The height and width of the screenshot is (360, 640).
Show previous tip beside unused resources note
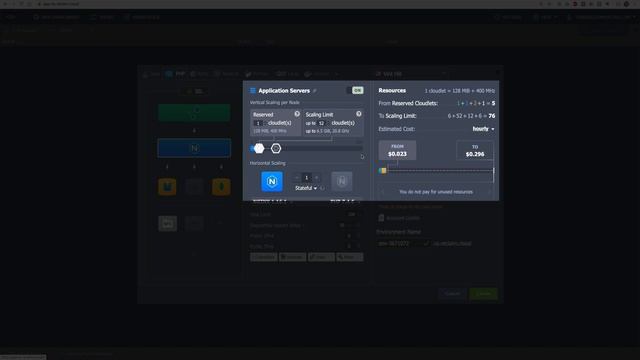pyautogui.click(x=383, y=192)
